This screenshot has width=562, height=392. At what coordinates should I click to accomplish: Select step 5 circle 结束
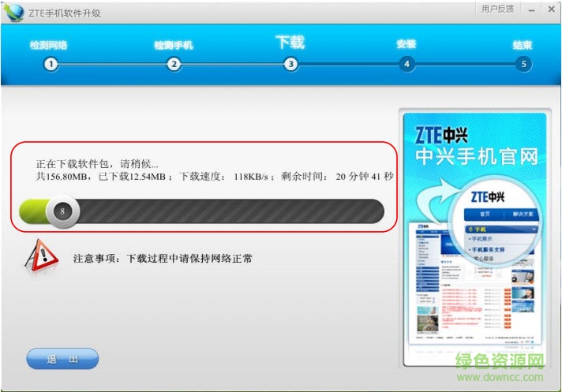[523, 65]
